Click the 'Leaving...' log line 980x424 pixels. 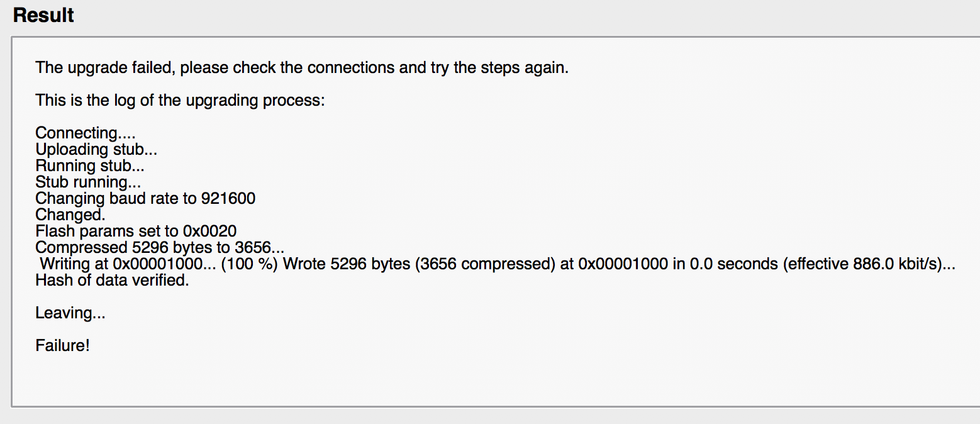pyautogui.click(x=70, y=313)
